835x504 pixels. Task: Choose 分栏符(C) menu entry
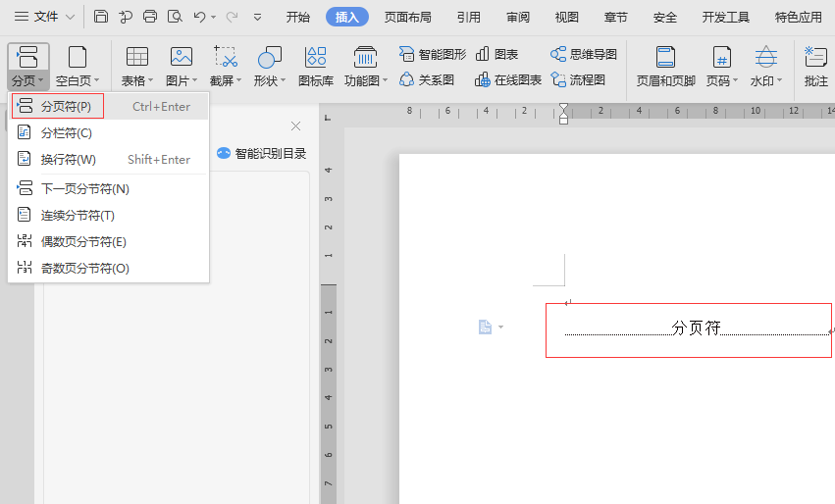(108, 132)
